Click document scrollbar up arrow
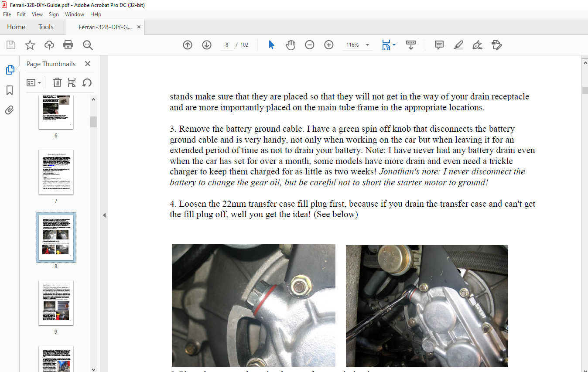 tap(585, 62)
